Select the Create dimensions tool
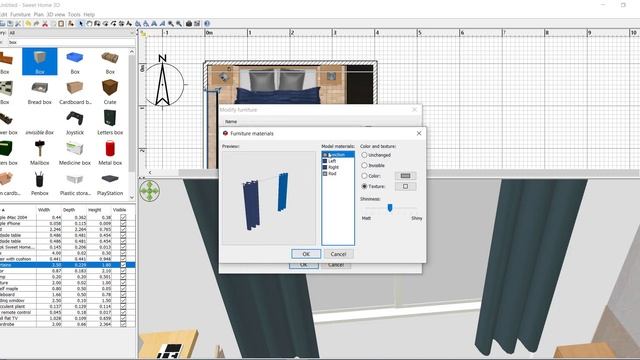The image size is (640, 360). point(121,24)
